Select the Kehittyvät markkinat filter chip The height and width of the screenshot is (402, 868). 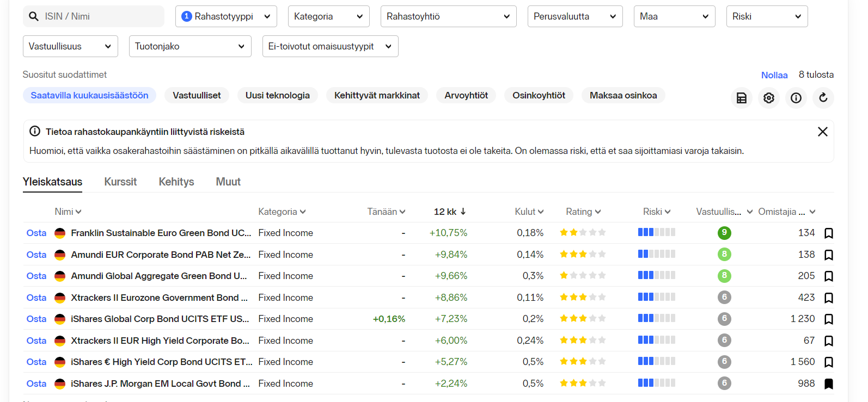[377, 95]
